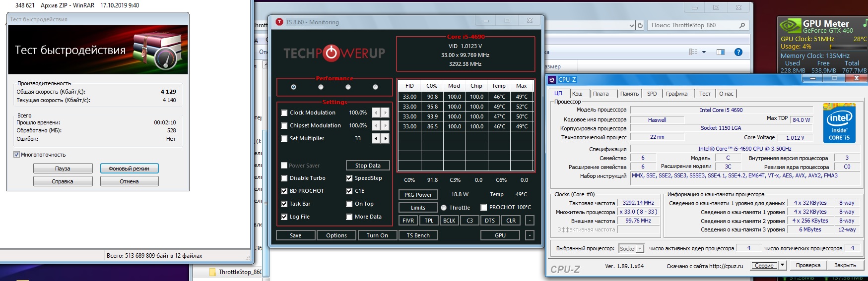This screenshot has width=868, height=281.
Task: Toggle the Log File checkbox
Action: (284, 217)
